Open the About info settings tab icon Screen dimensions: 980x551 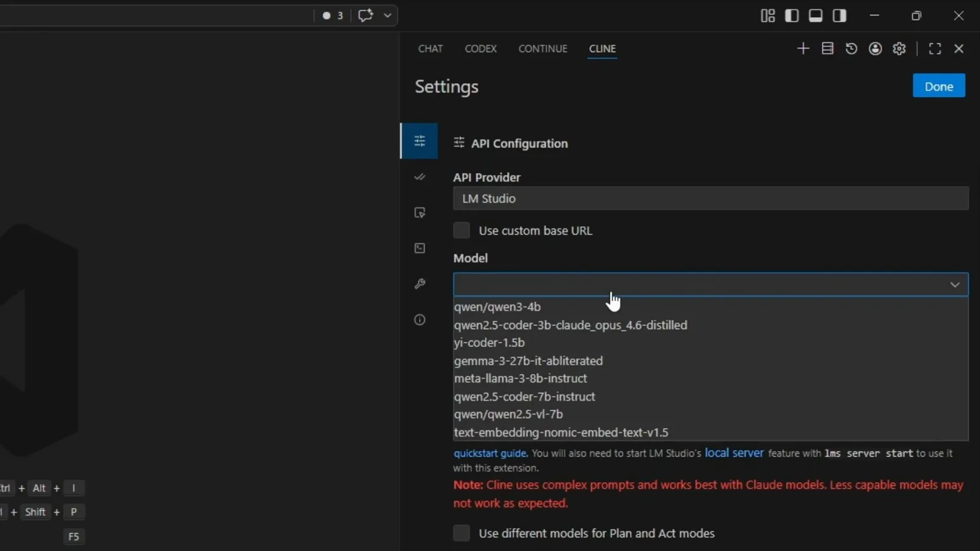pyautogui.click(x=420, y=320)
